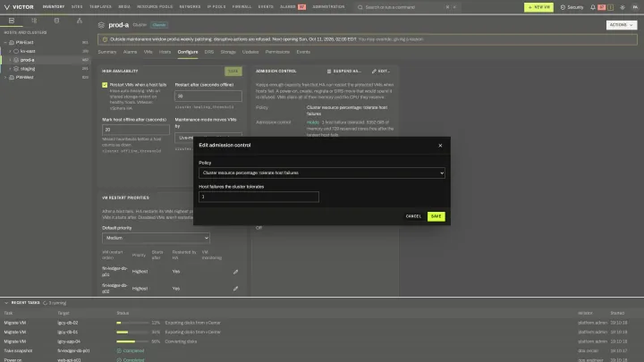The image size is (644, 362).
Task: Click the pencil icon beside Edit
Action: coord(374,72)
